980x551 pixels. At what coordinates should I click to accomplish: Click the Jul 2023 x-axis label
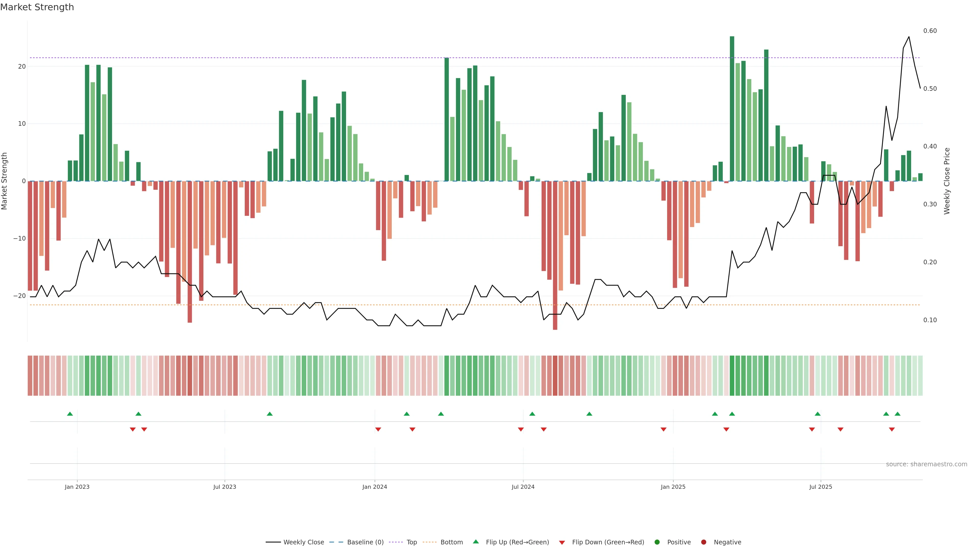(225, 487)
